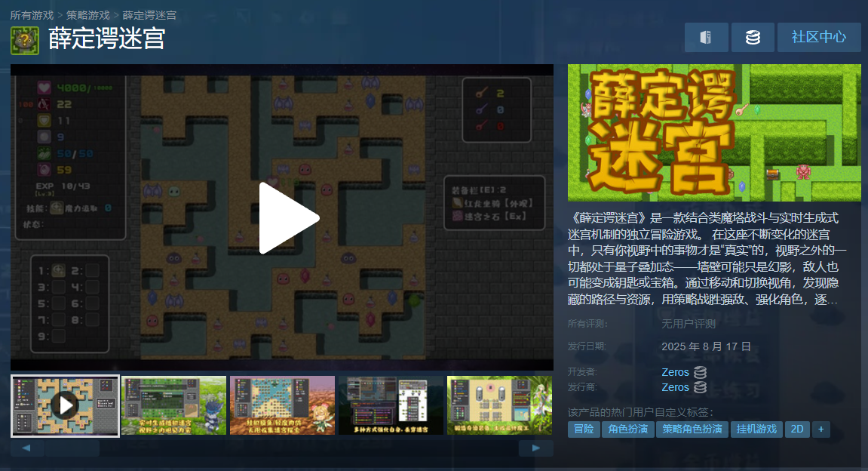Select the fourth dark inventory screenshot thumbnail
Screen dimensions: 868x471
391,405
